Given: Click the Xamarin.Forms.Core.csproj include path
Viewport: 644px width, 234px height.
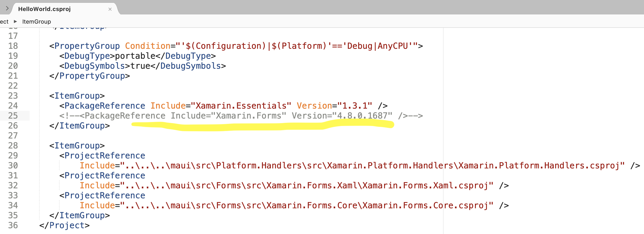Looking at the screenshot, I should click(x=307, y=205).
